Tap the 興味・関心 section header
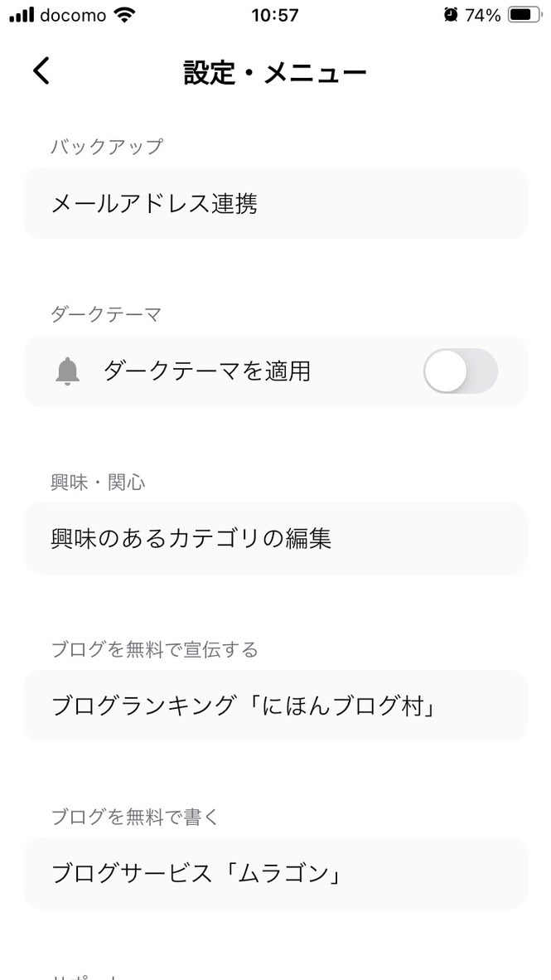The width and height of the screenshot is (551, 980). pyautogui.click(x=98, y=482)
